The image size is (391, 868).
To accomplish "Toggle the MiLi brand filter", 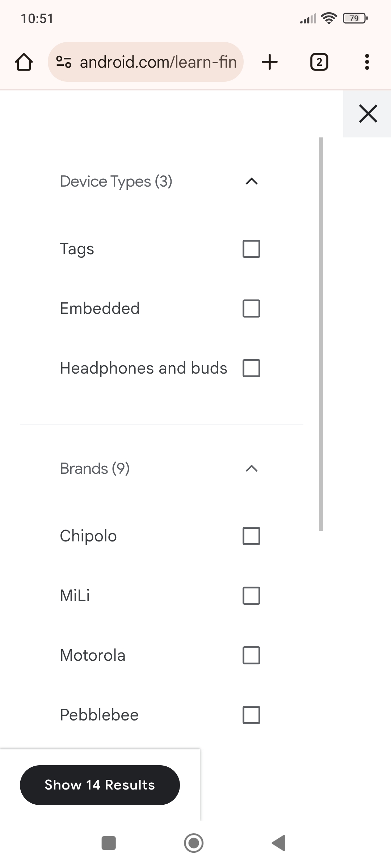I will (x=251, y=596).
